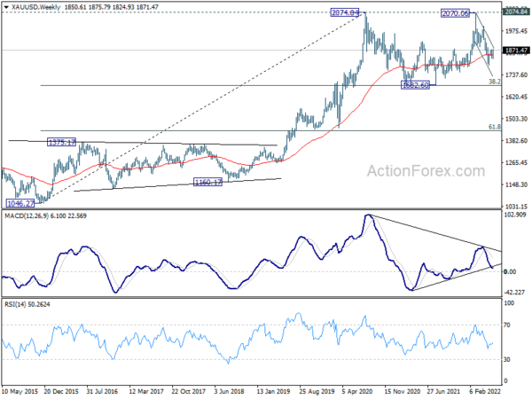
Task: Click the ActionForex.com watermark
Action: click(x=426, y=171)
